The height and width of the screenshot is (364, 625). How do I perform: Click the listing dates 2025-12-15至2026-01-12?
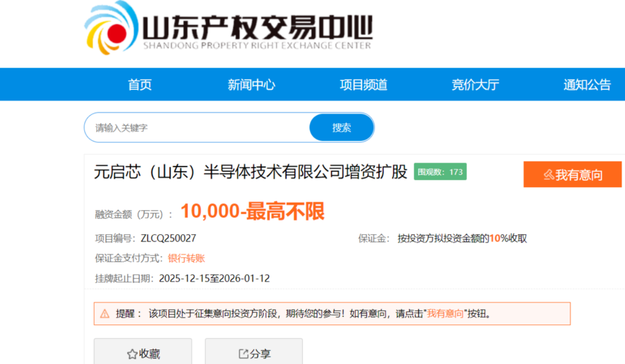214,279
